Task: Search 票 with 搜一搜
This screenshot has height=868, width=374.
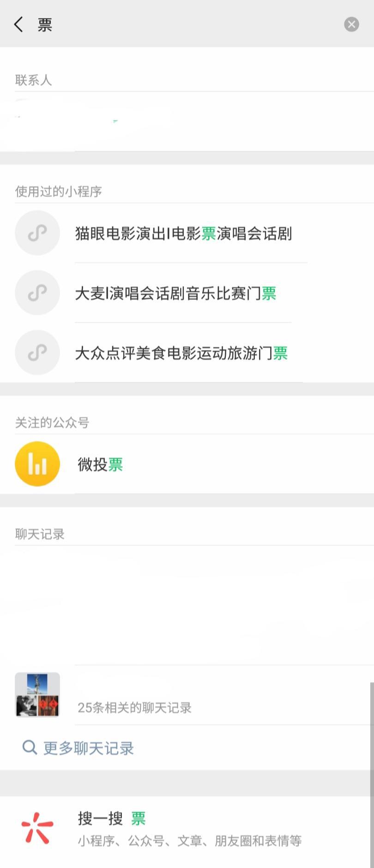Action: tap(112, 819)
